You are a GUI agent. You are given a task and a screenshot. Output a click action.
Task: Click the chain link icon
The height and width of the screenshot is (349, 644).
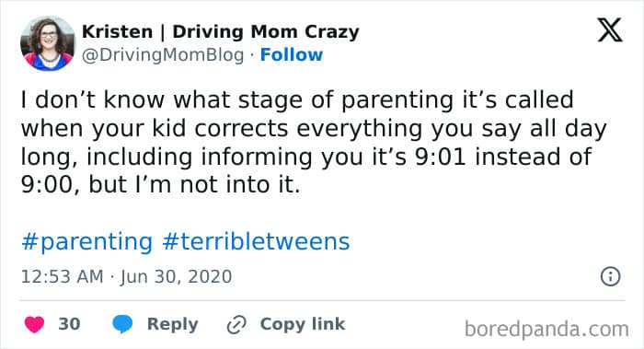pos(236,324)
